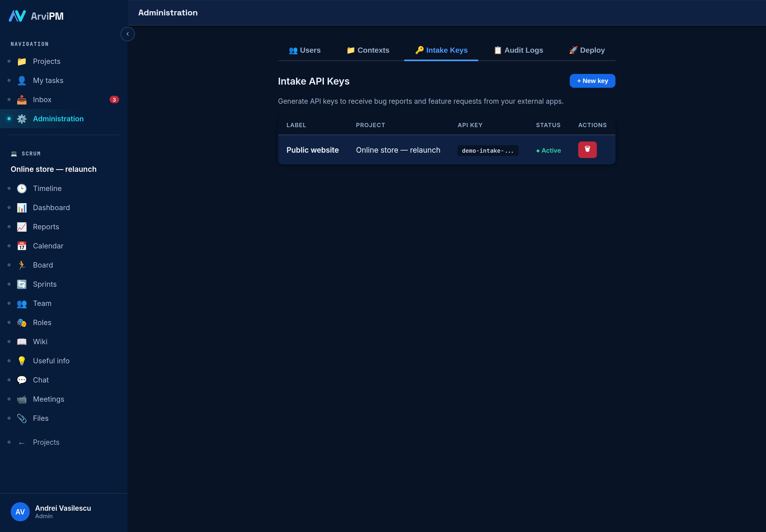This screenshot has width=766, height=532.
Task: Open the Wiki book icon
Action: point(22,342)
